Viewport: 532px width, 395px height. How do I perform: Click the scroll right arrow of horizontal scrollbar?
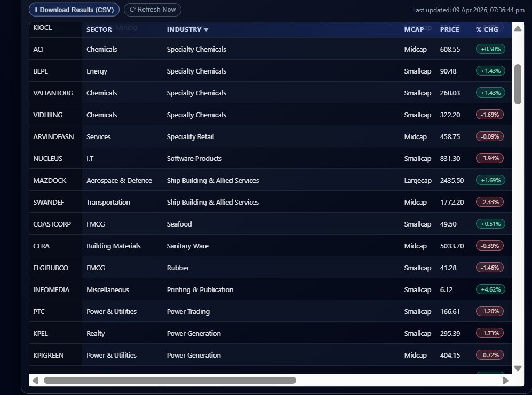[505, 381]
